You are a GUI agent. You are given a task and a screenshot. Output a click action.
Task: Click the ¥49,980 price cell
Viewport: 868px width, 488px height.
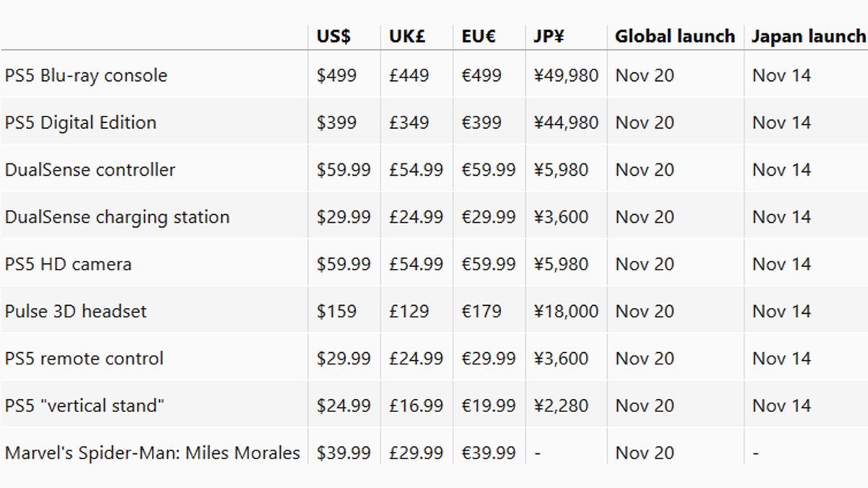(566, 75)
